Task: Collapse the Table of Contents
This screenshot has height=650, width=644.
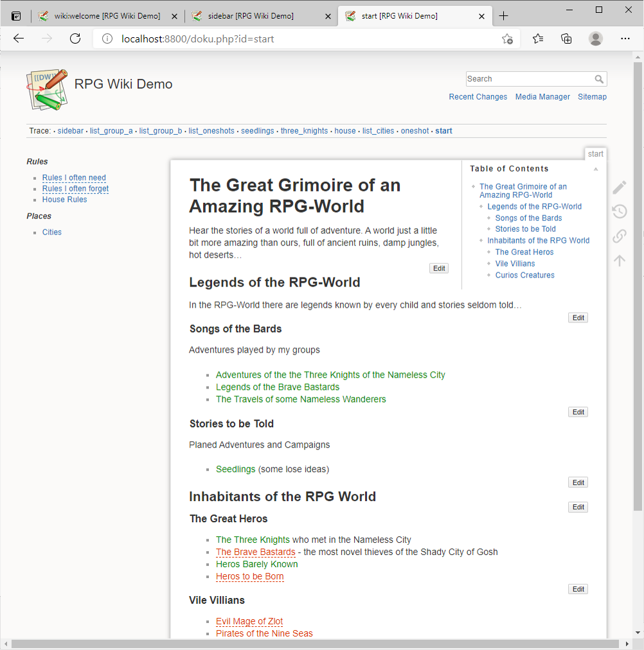Action: click(x=596, y=169)
